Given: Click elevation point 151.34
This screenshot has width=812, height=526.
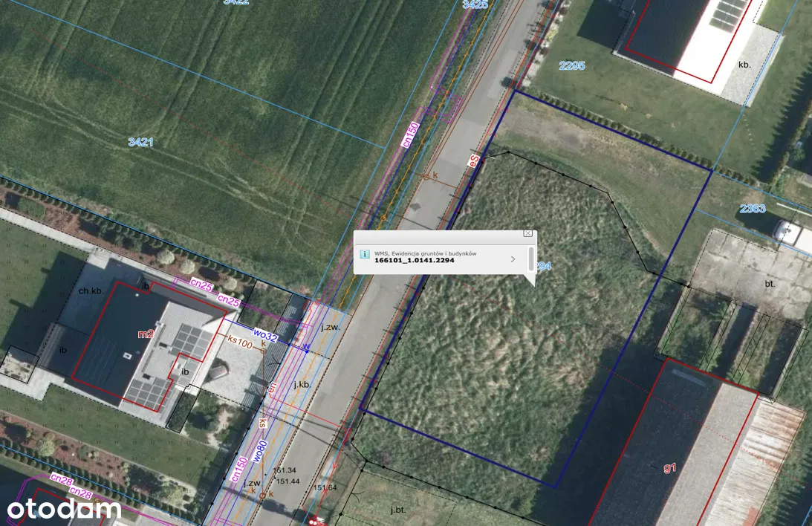Looking at the screenshot, I should click(x=285, y=471).
